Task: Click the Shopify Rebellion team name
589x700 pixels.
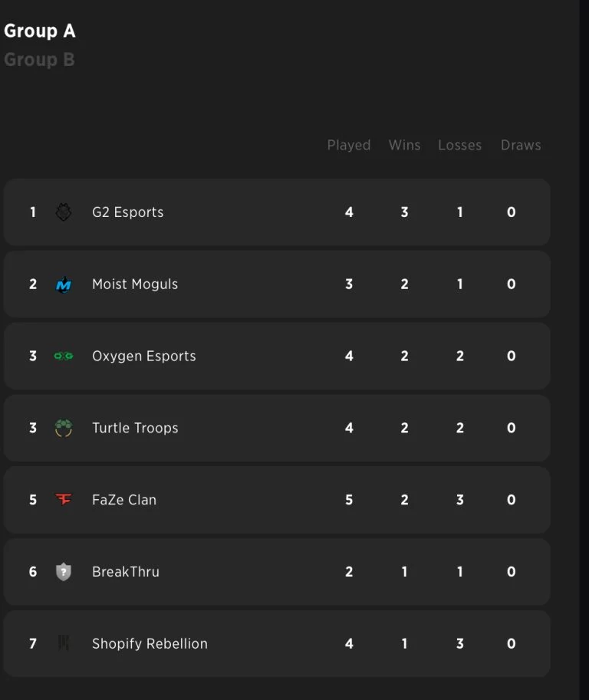Action: point(150,644)
